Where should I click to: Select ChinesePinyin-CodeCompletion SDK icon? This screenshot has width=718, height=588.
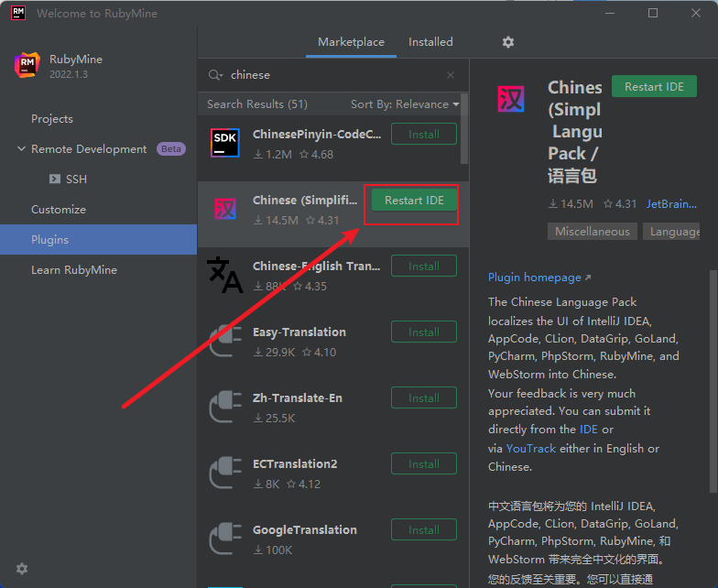tap(225, 143)
